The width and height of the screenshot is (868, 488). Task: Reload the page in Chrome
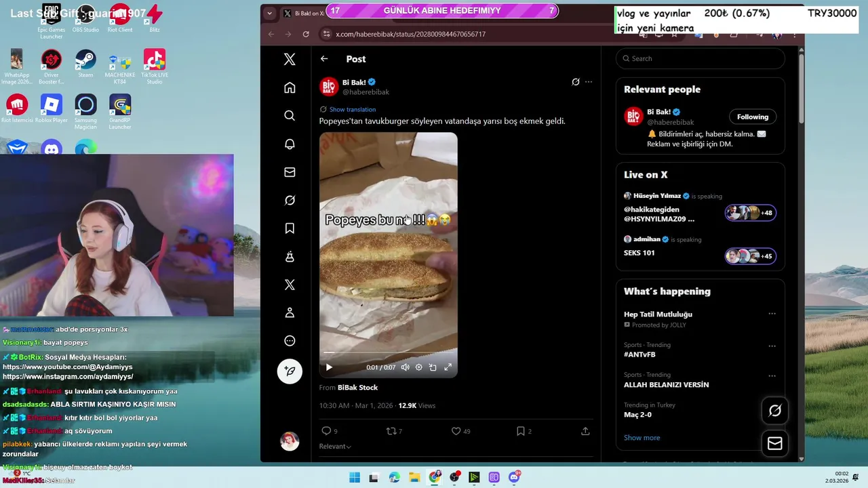[306, 34]
